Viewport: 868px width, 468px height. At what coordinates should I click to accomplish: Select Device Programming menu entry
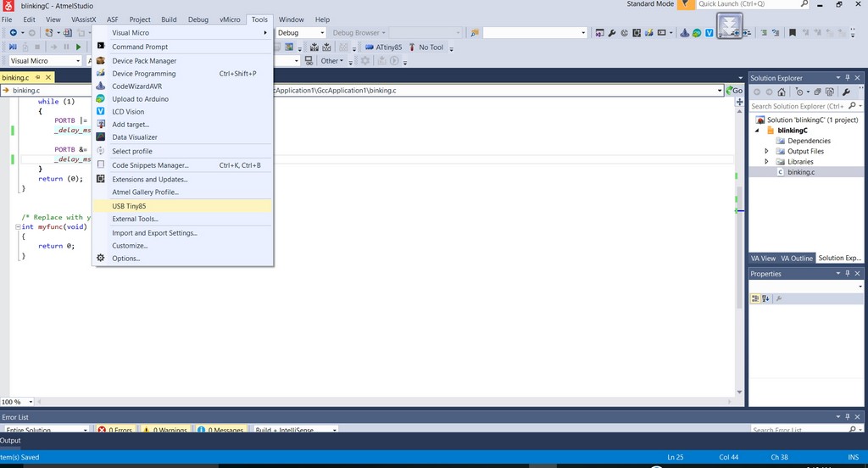point(183,74)
